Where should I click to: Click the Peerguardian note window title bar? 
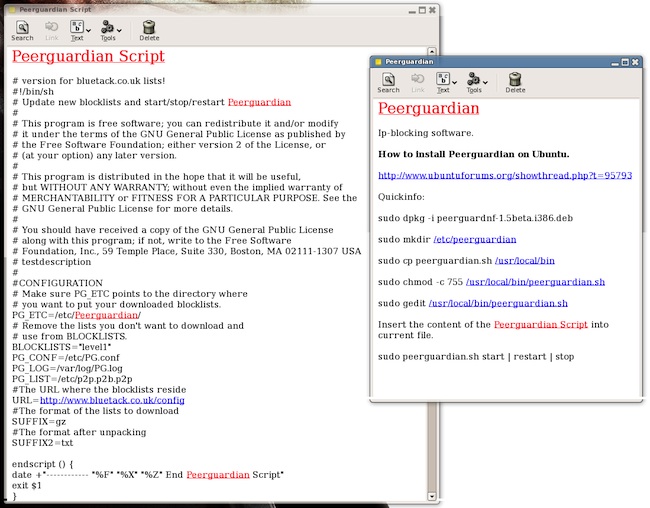click(506, 62)
